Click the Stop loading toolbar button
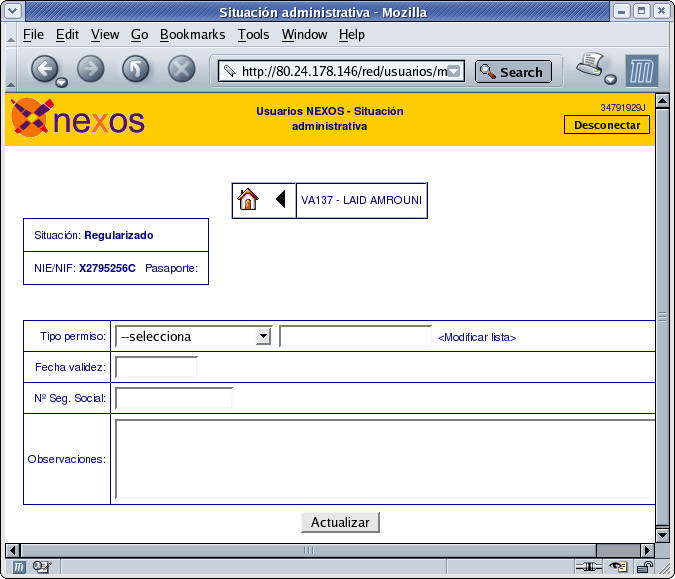 tap(181, 69)
